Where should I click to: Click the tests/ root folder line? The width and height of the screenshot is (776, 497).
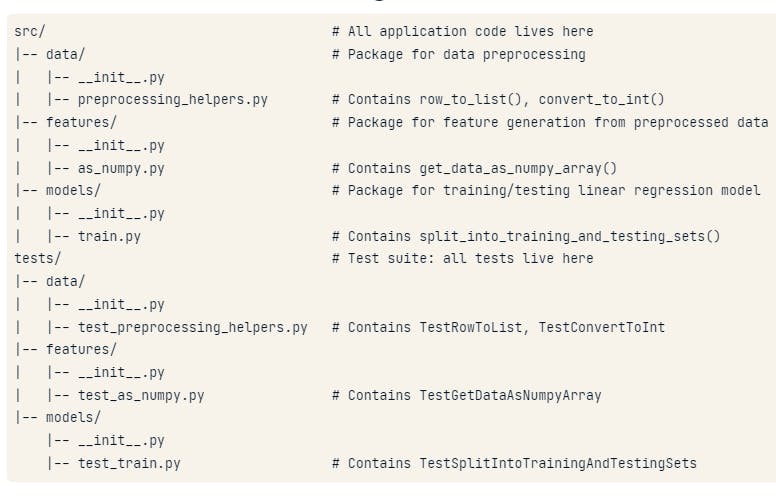(38, 258)
